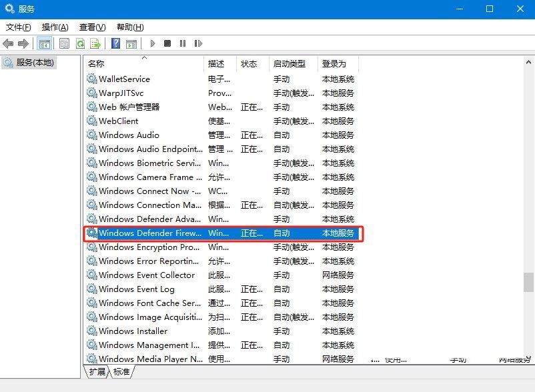Click the Back arrow toolbar icon

click(x=8, y=43)
